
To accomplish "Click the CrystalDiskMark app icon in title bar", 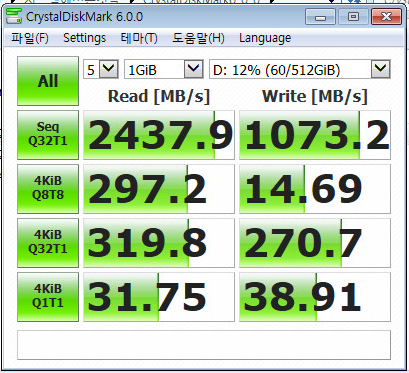I will [x=14, y=16].
